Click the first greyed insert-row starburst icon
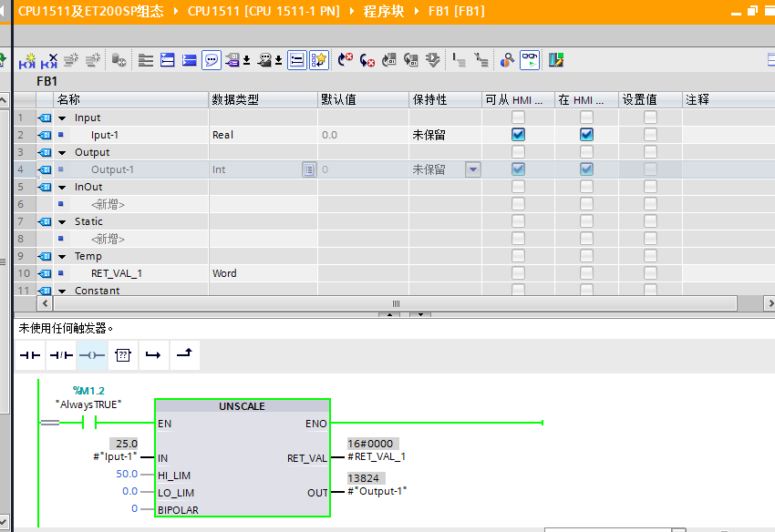Screen dimensions: 775x532 [71, 60]
